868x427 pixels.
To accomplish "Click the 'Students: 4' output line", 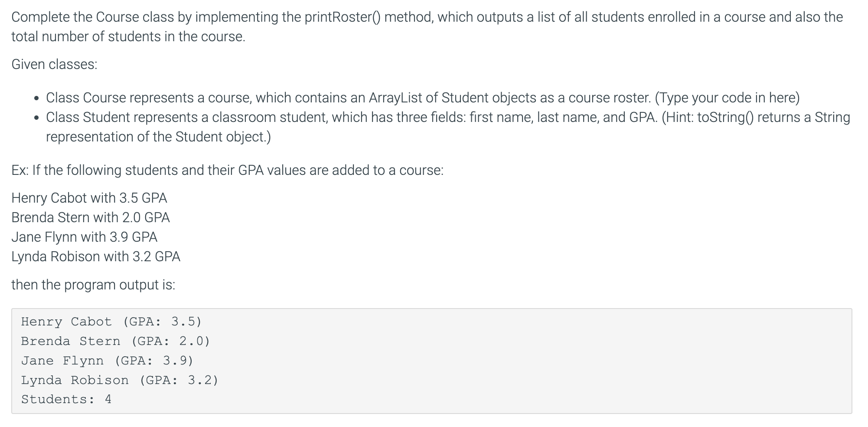I will [x=66, y=399].
